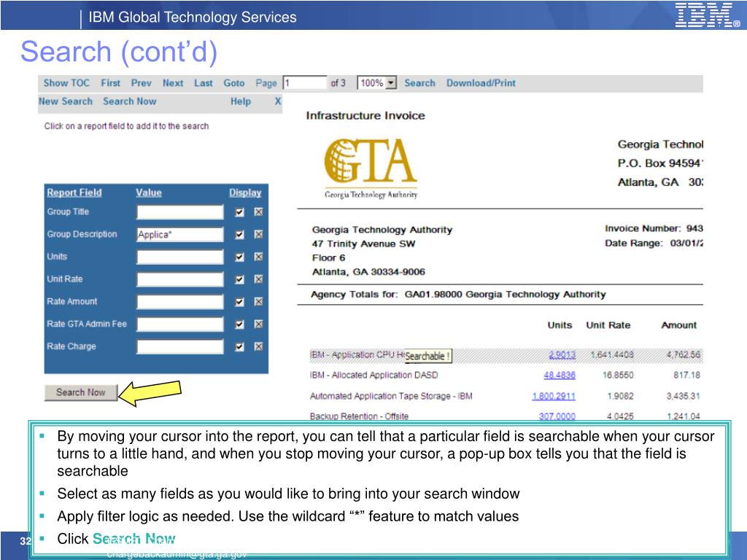
Task: Jump to the Last page
Action: [204, 83]
